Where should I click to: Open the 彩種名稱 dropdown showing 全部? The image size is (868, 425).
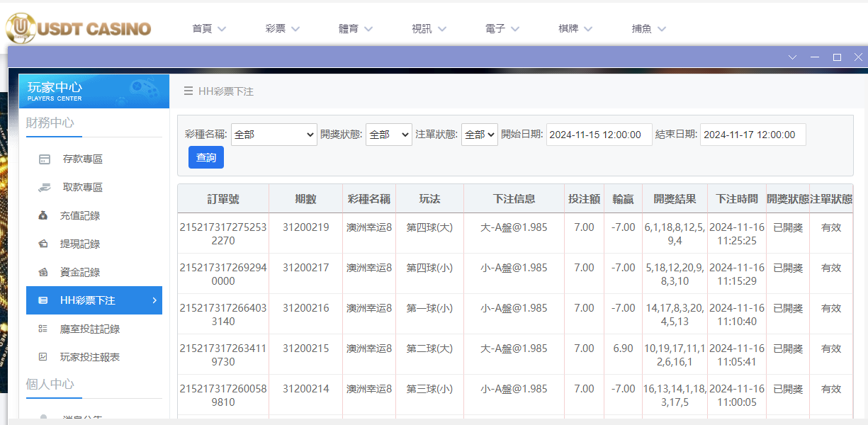click(x=274, y=134)
